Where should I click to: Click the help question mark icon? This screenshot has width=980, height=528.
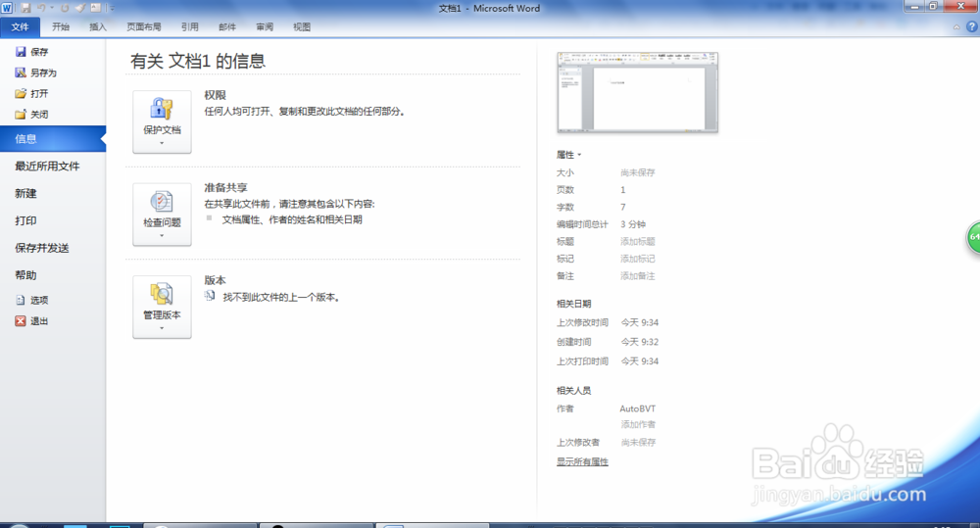tap(972, 26)
